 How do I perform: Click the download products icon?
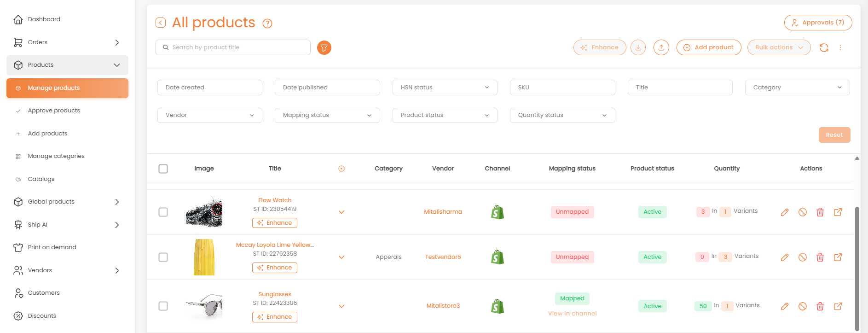638,47
